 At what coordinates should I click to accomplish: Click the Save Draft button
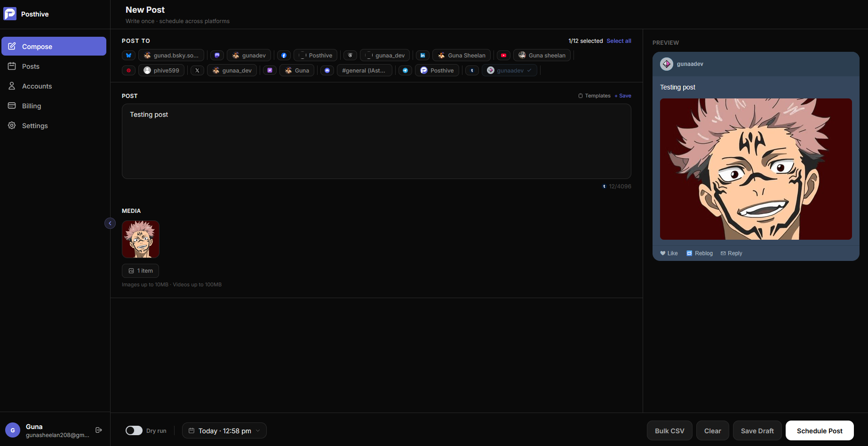point(757,430)
